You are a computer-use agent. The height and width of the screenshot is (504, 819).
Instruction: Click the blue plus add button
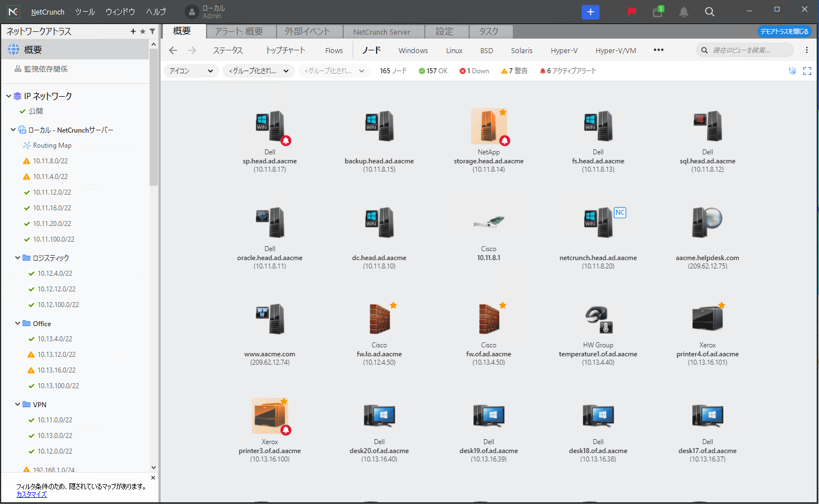point(591,12)
